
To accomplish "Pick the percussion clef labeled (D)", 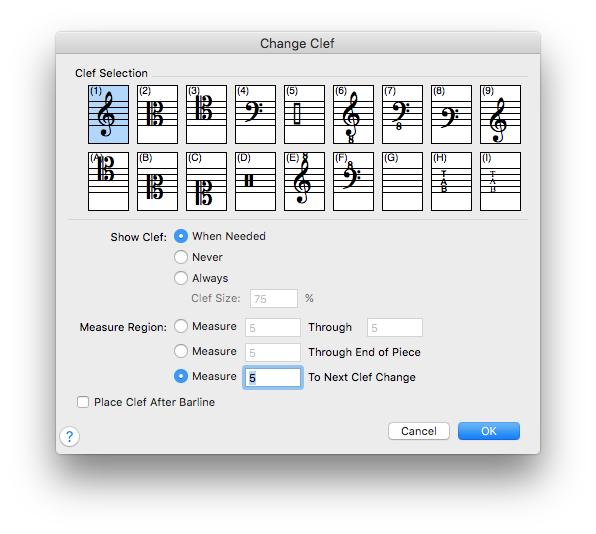I will (x=255, y=181).
